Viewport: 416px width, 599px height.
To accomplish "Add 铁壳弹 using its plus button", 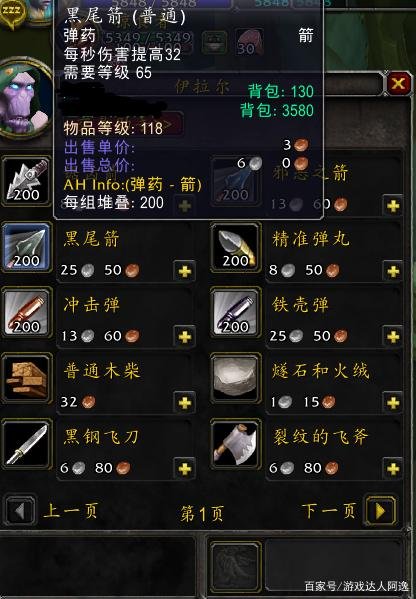I will [x=393, y=337].
